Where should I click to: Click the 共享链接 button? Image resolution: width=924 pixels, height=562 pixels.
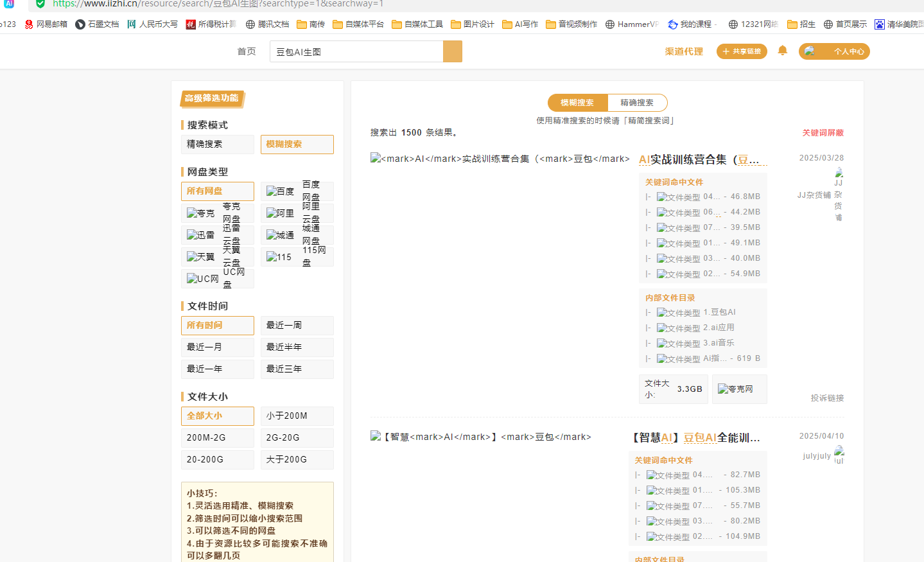[x=742, y=51]
